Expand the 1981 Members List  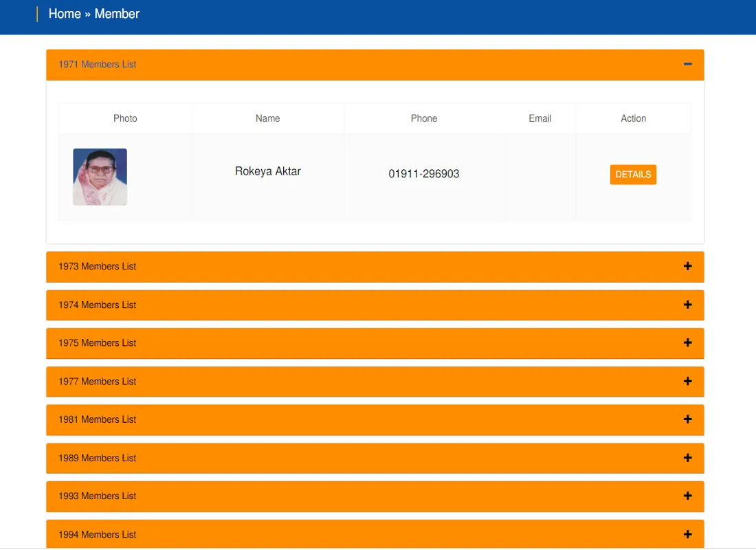pos(375,420)
